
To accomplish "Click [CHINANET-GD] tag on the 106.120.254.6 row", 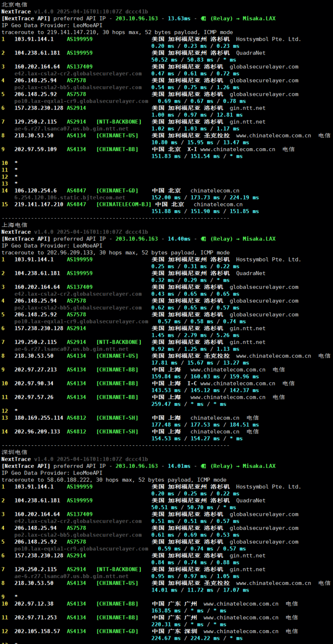I will point(117,191).
